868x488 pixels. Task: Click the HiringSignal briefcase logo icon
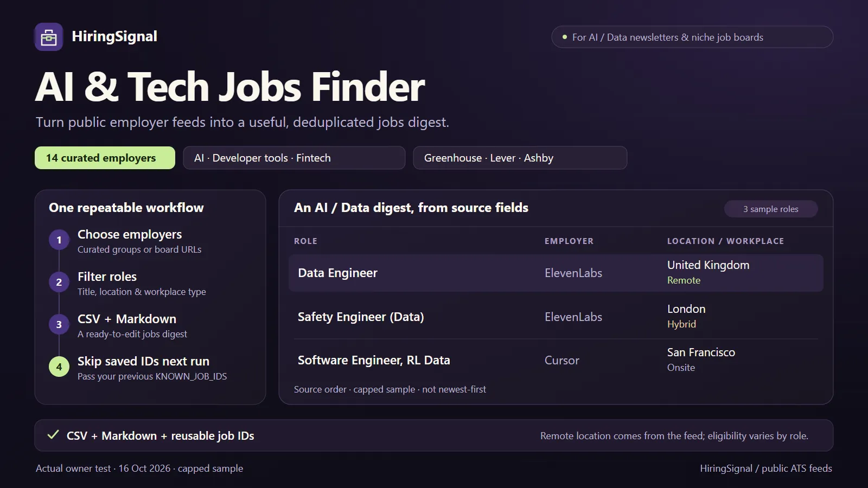[x=49, y=37]
